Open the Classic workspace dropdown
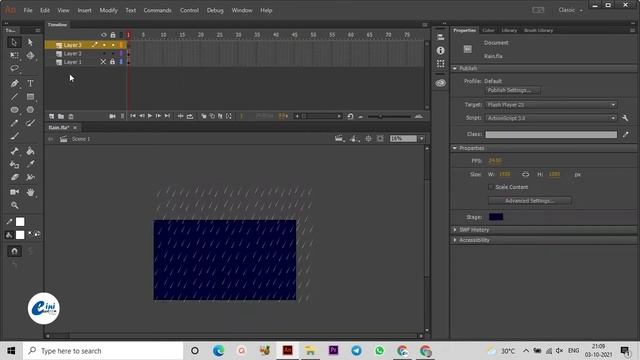The width and height of the screenshot is (640, 360). [570, 10]
